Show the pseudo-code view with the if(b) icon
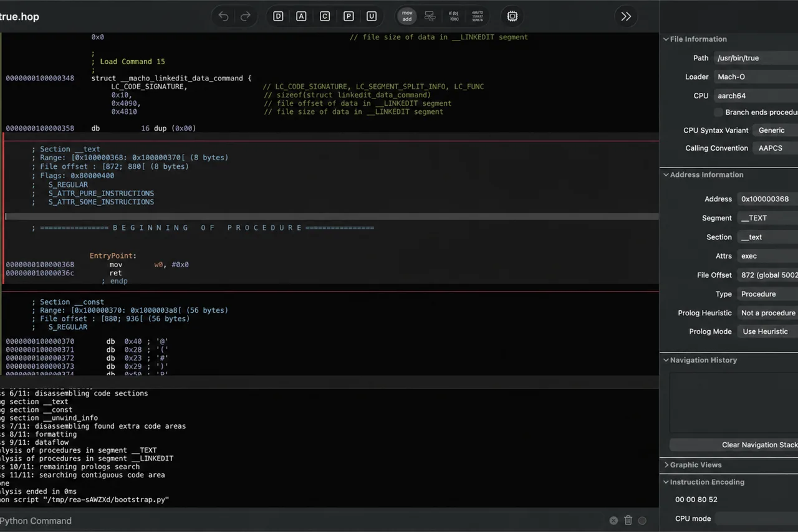This screenshot has height=532, width=798. 454,16
